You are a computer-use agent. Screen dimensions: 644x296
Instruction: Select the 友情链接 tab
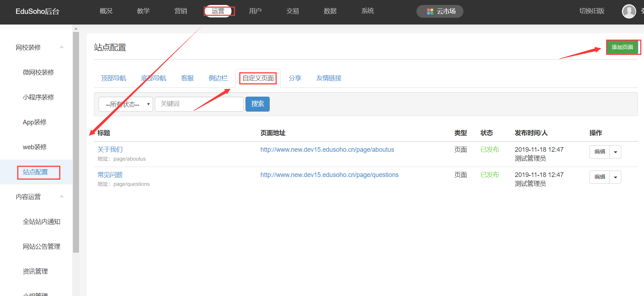pyautogui.click(x=329, y=78)
